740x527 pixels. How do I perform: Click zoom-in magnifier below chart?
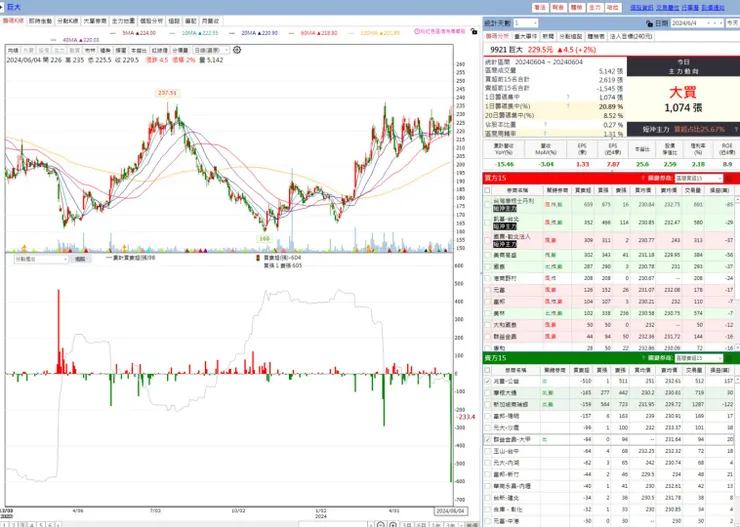pos(393,524)
